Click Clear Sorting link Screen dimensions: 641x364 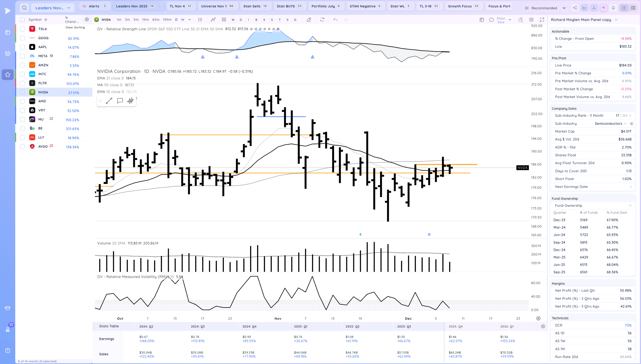coord(75,28)
